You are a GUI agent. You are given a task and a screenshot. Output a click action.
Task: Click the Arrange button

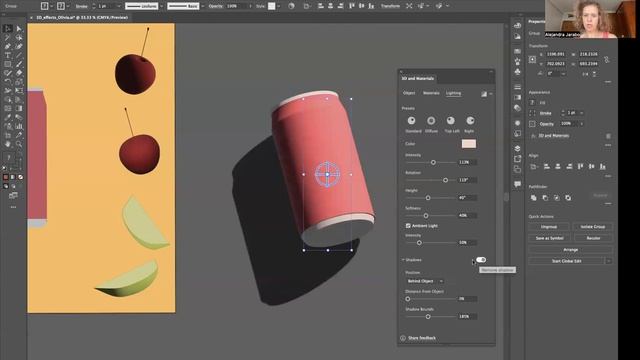coord(571,249)
